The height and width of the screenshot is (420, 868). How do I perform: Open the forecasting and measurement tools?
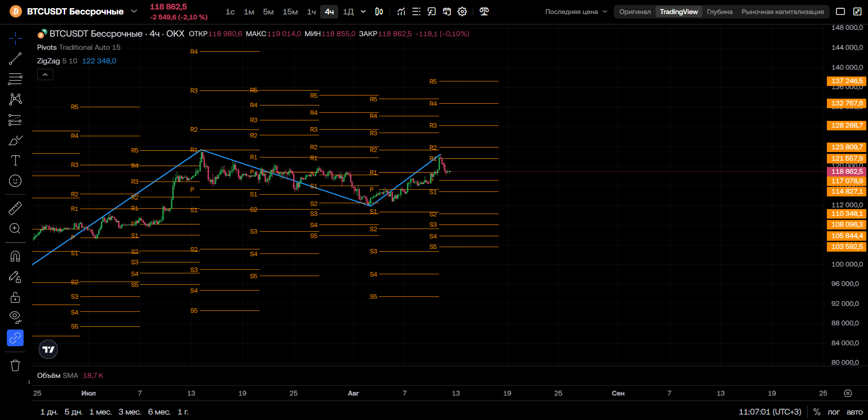15,119
